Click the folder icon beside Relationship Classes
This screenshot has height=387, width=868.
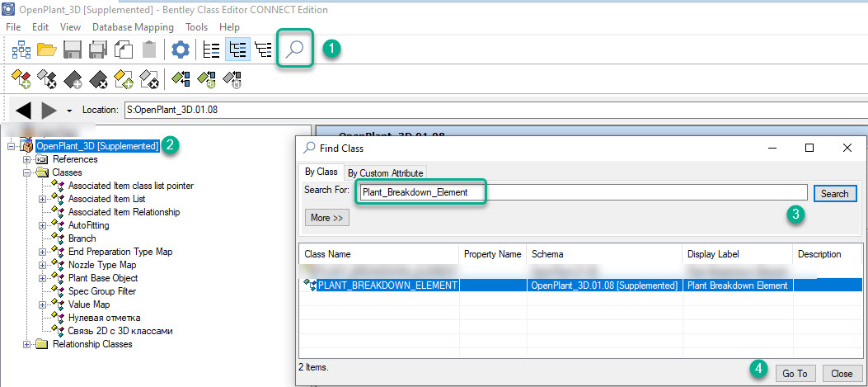[x=42, y=344]
